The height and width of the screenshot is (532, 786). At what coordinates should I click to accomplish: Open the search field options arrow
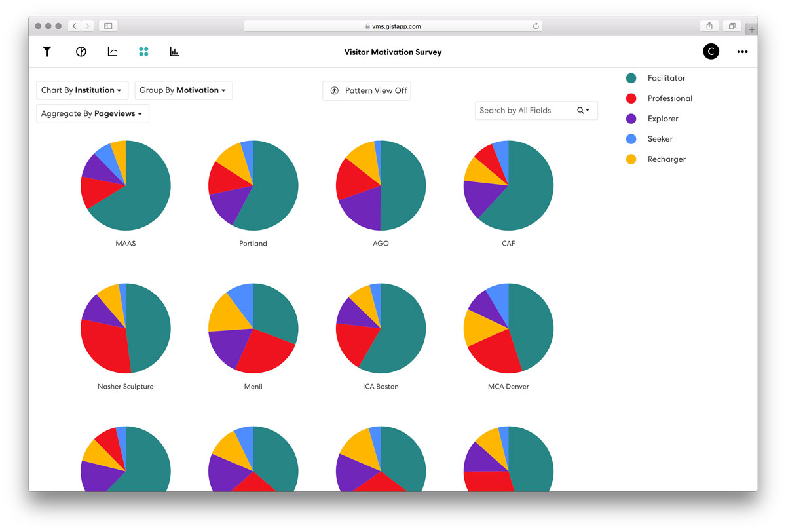tap(584, 111)
